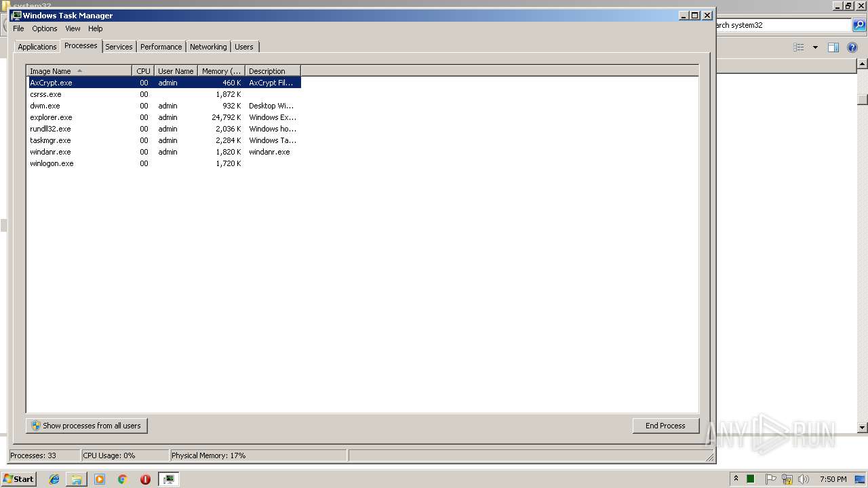Image resolution: width=868 pixels, height=488 pixels.
Task: Click Show processes from all users
Action: [x=86, y=426]
